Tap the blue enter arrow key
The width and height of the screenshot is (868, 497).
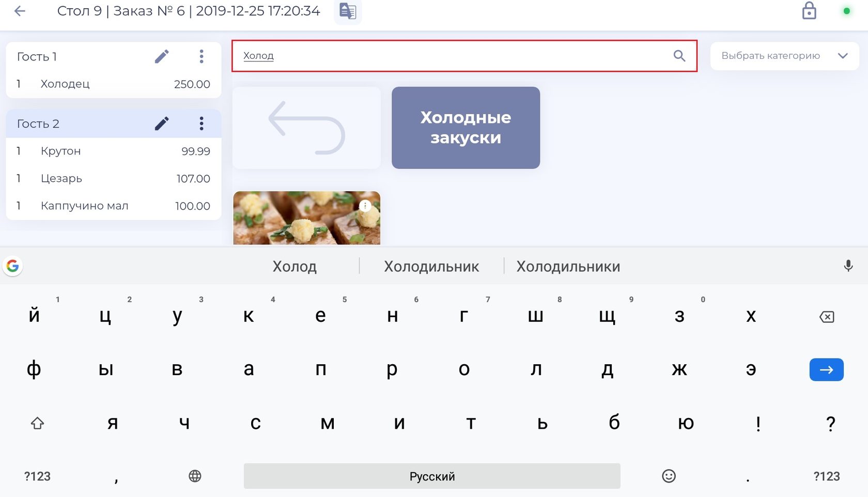click(x=827, y=369)
